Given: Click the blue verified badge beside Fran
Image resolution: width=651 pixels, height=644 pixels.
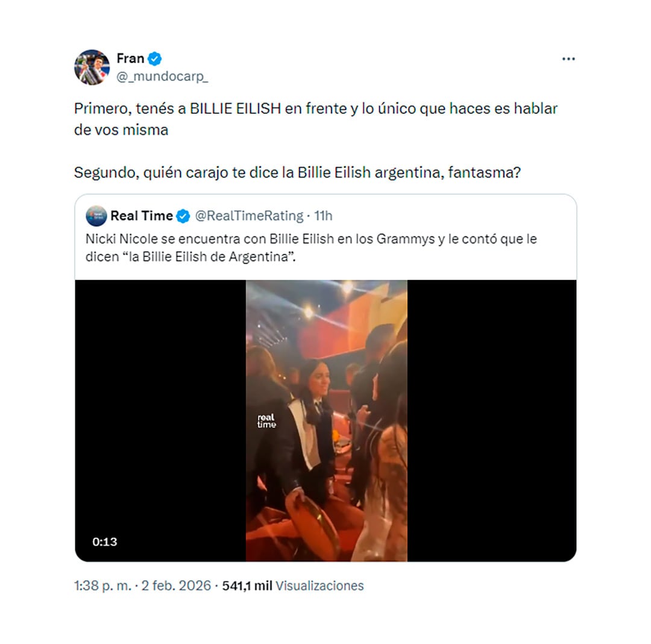Looking at the screenshot, I should click(x=155, y=58).
